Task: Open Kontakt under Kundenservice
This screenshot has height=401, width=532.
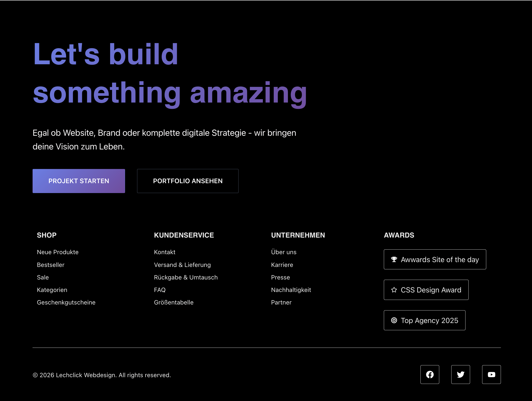Action: [165, 252]
